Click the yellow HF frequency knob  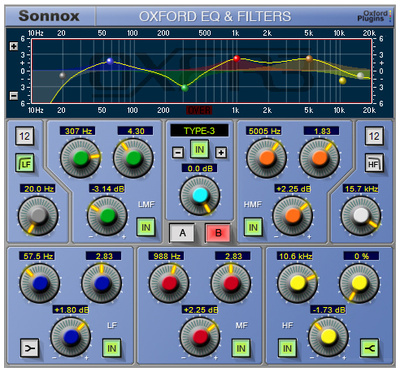coord(297,283)
